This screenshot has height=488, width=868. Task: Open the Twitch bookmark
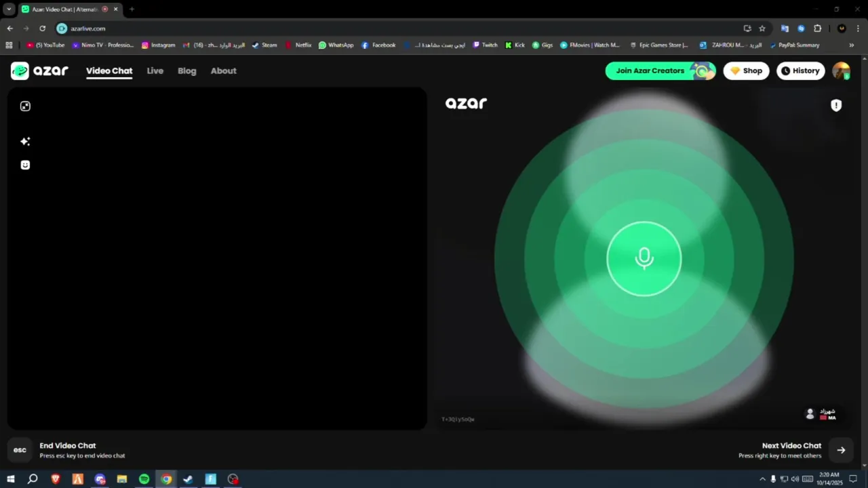pyautogui.click(x=485, y=45)
